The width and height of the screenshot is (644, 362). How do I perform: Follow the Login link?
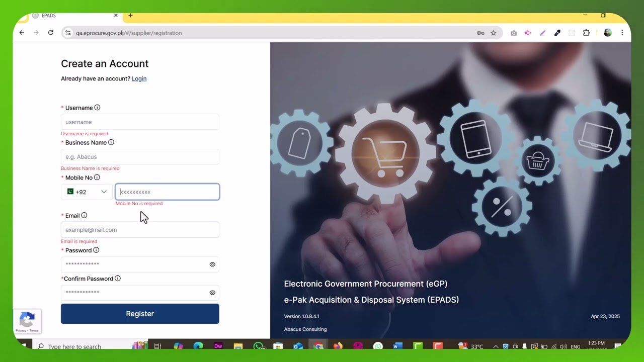tap(139, 78)
